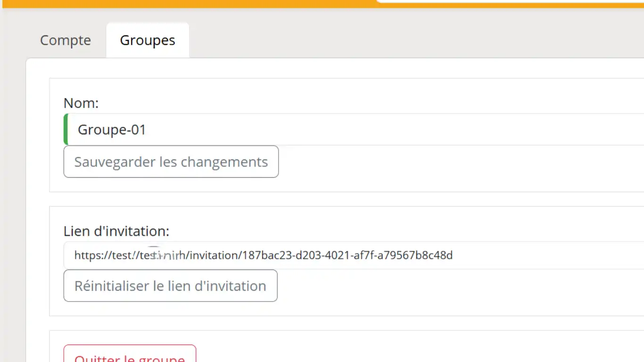Click the invitation URL starting with https://test
The image size is (644, 362).
263,255
